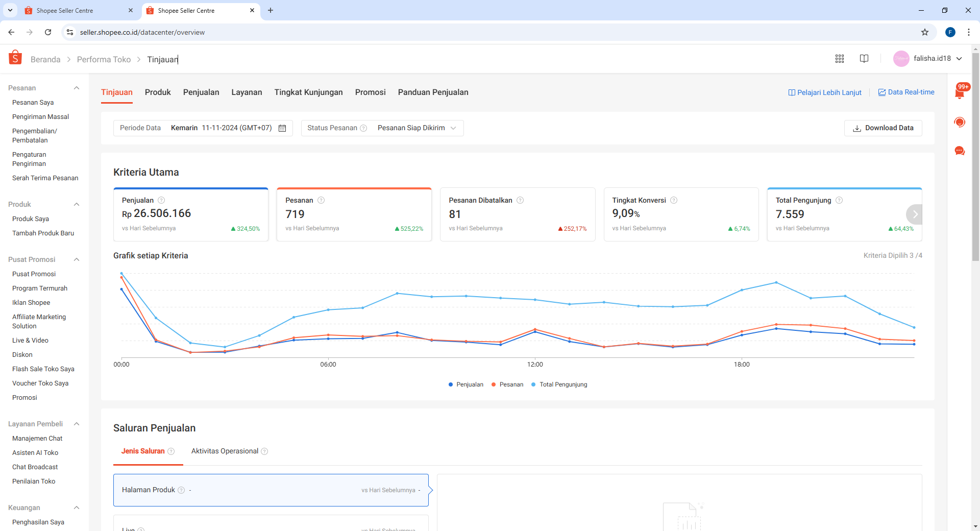Toggle Total Pengunjung series in chart legend
The image size is (980, 531).
(x=559, y=384)
